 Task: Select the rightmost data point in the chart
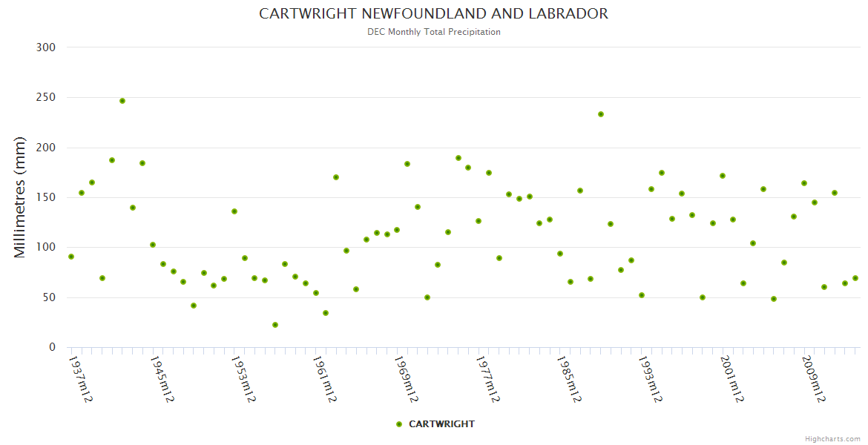coord(855,278)
